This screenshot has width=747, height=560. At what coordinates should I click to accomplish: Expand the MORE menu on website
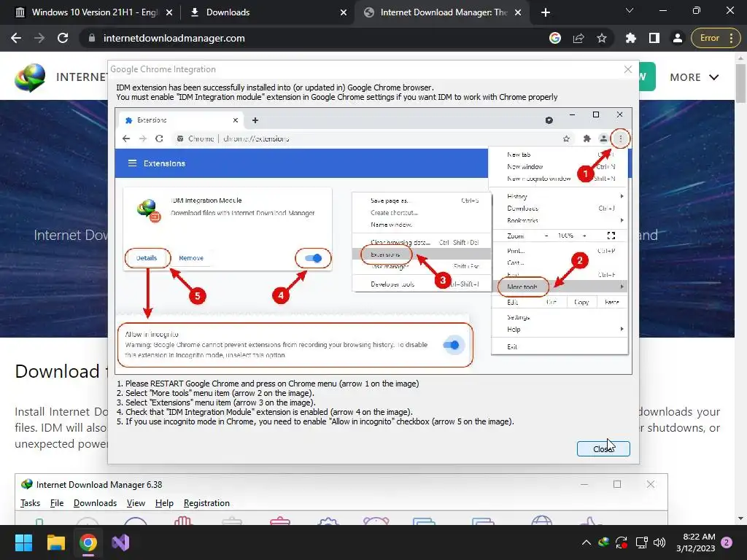[694, 77]
